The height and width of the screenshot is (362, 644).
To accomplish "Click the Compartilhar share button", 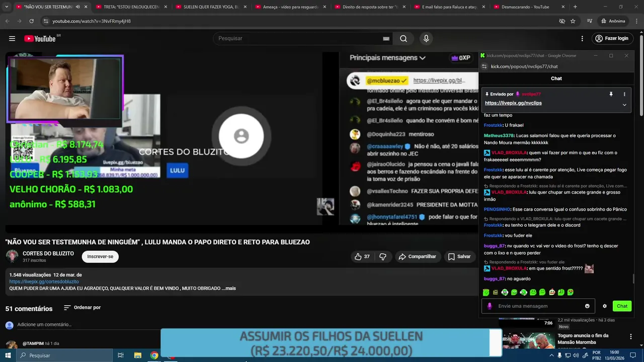I will (x=417, y=256).
